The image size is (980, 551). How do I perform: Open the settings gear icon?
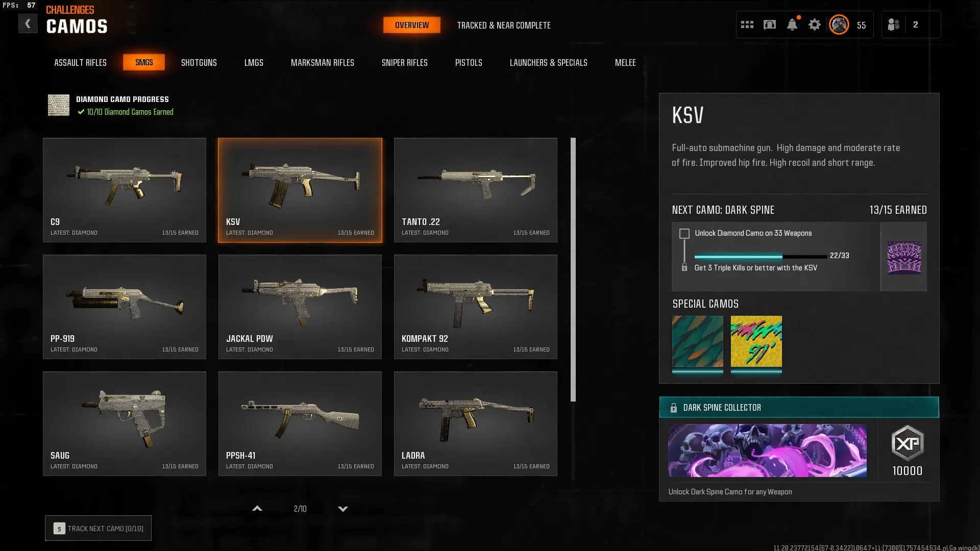(x=815, y=24)
